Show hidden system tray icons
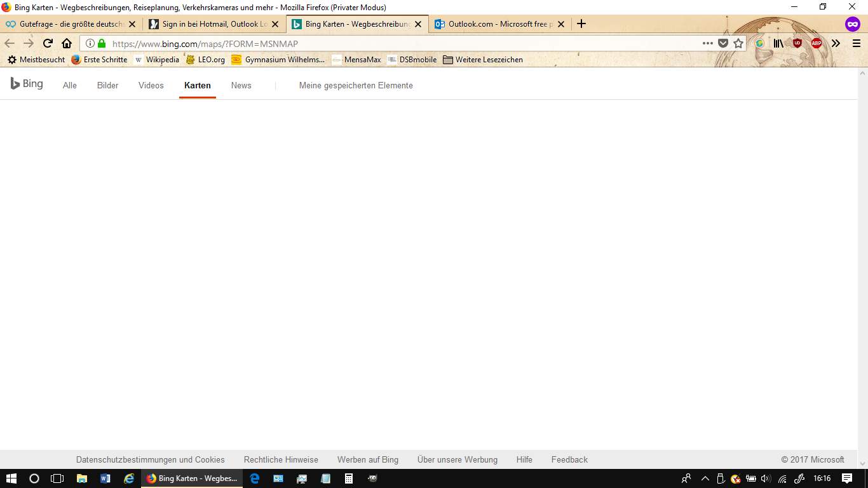Image resolution: width=868 pixels, height=488 pixels. click(x=705, y=478)
